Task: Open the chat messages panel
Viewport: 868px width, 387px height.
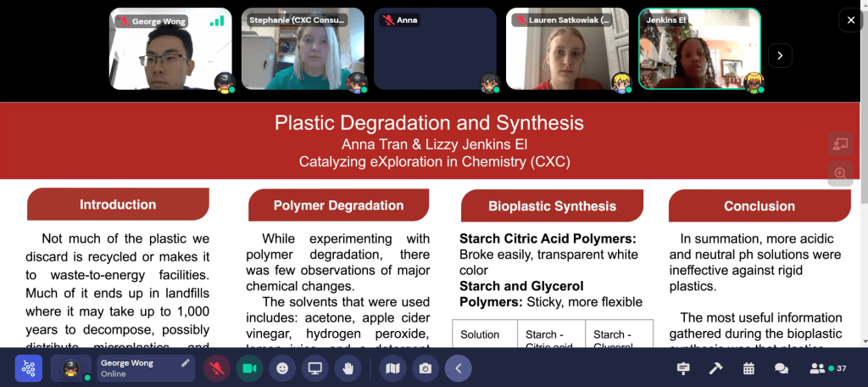Action: [x=782, y=368]
